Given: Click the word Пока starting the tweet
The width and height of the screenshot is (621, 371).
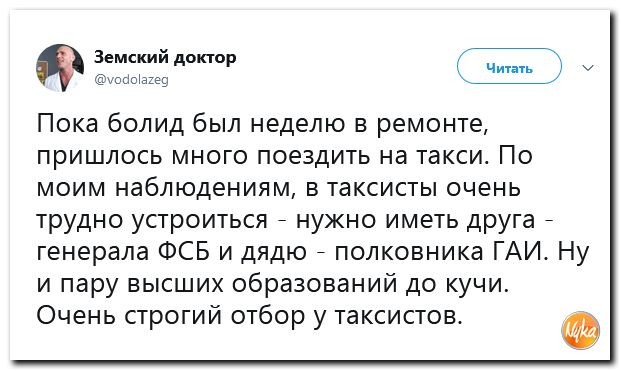Looking at the screenshot, I should pyautogui.click(x=67, y=124).
